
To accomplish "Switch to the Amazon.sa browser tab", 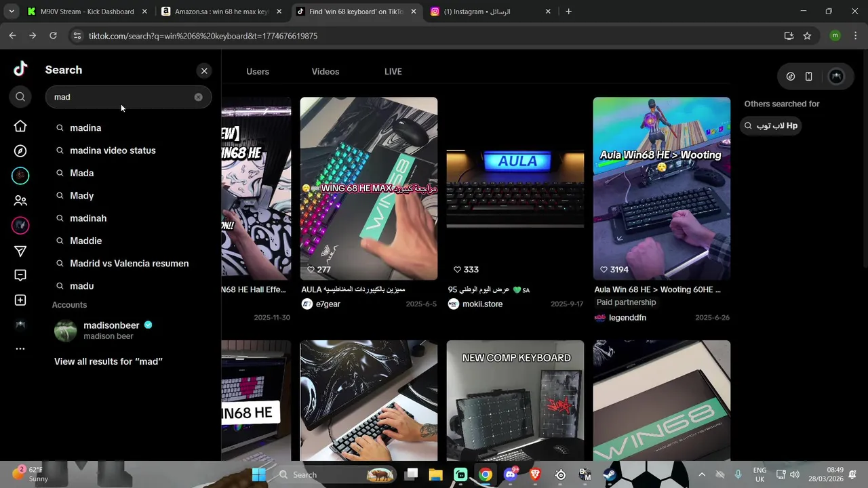I will (222, 12).
